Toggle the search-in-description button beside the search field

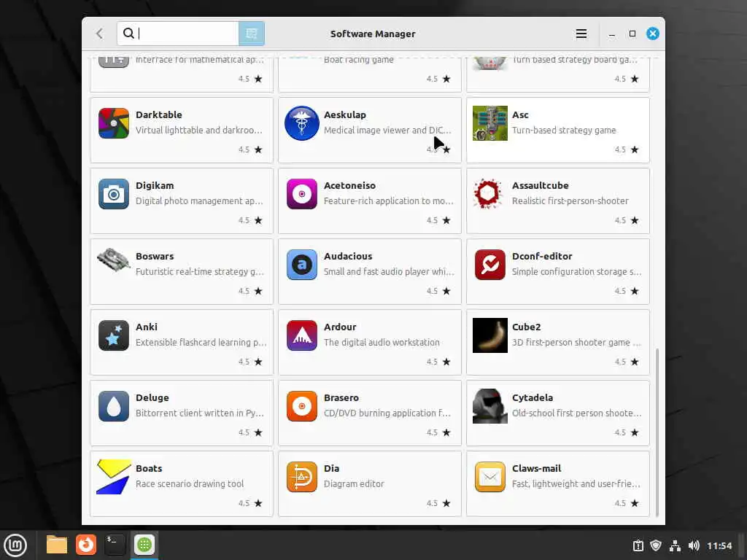[x=252, y=34]
